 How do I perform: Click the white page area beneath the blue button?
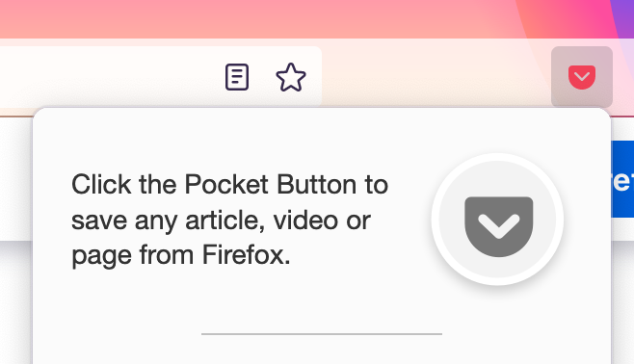(622, 229)
